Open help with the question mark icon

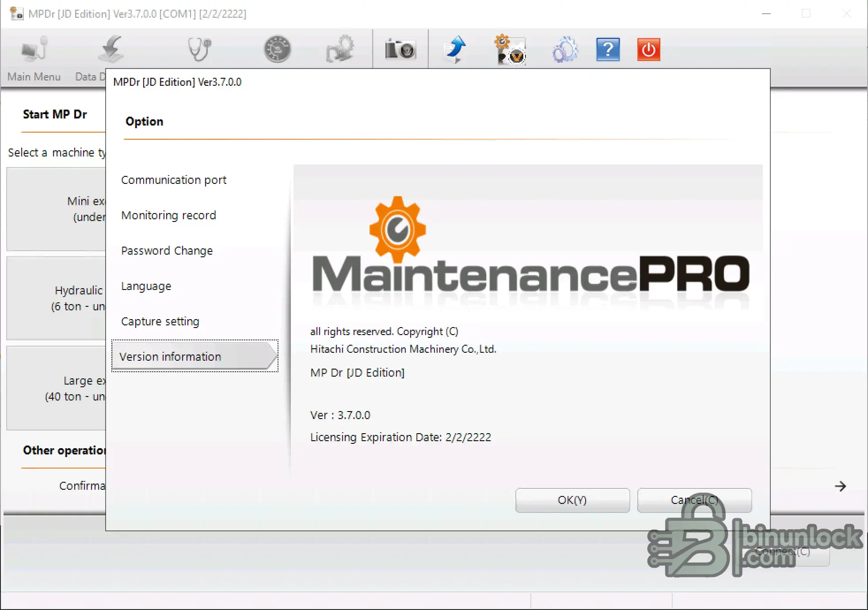[608, 50]
